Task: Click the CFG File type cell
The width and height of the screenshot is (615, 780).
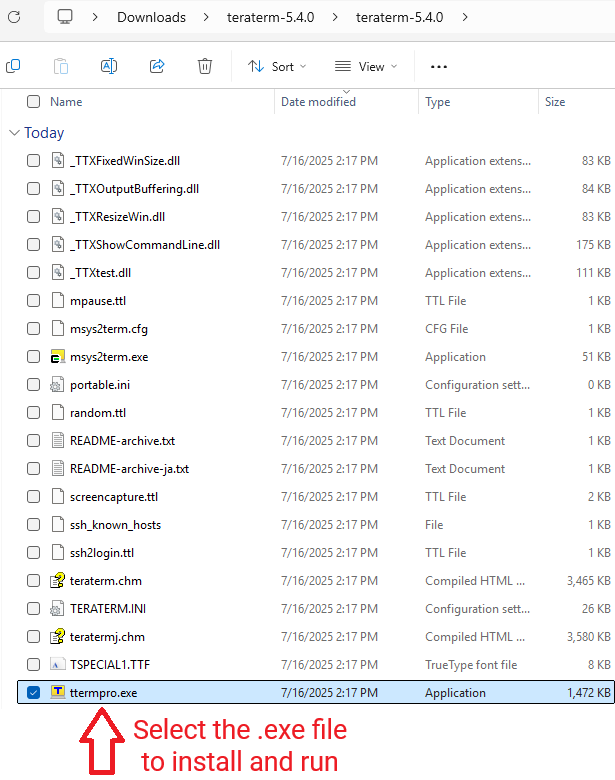Action: (x=446, y=329)
